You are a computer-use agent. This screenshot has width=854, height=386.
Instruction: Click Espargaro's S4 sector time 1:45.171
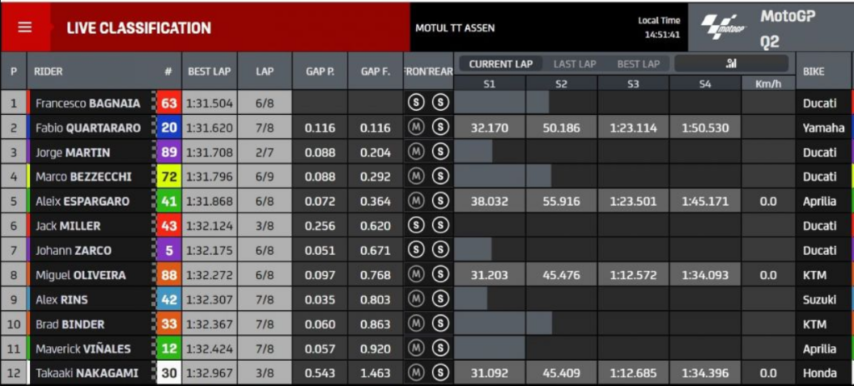705,201
